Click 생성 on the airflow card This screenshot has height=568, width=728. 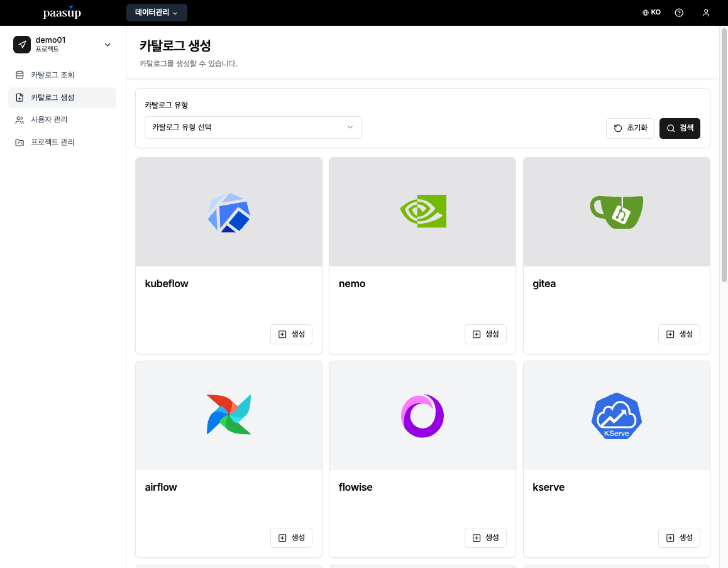(x=291, y=538)
